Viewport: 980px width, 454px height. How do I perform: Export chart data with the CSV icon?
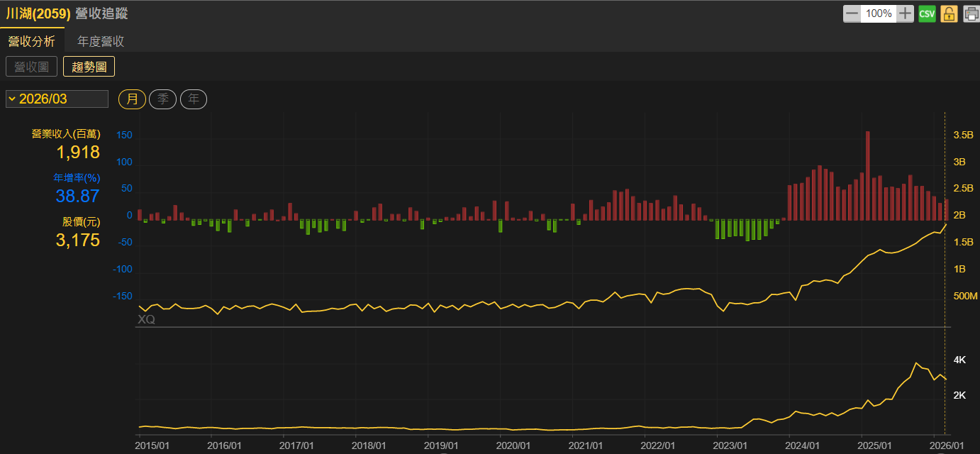[x=927, y=13]
